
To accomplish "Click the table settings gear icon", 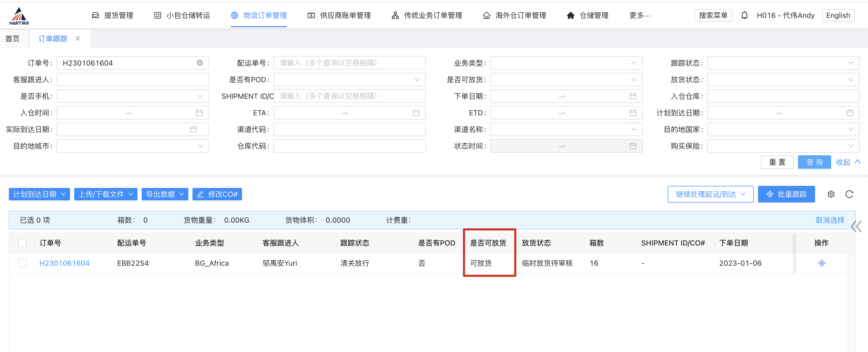I will point(831,194).
